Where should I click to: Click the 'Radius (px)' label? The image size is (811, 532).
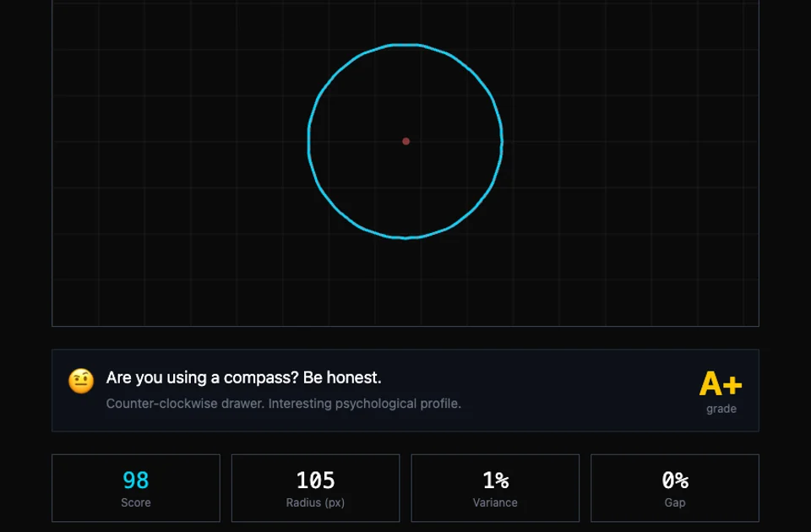click(315, 502)
